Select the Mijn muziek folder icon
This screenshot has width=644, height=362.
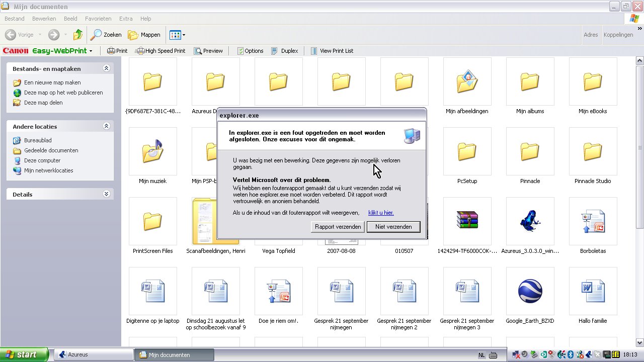[152, 151]
